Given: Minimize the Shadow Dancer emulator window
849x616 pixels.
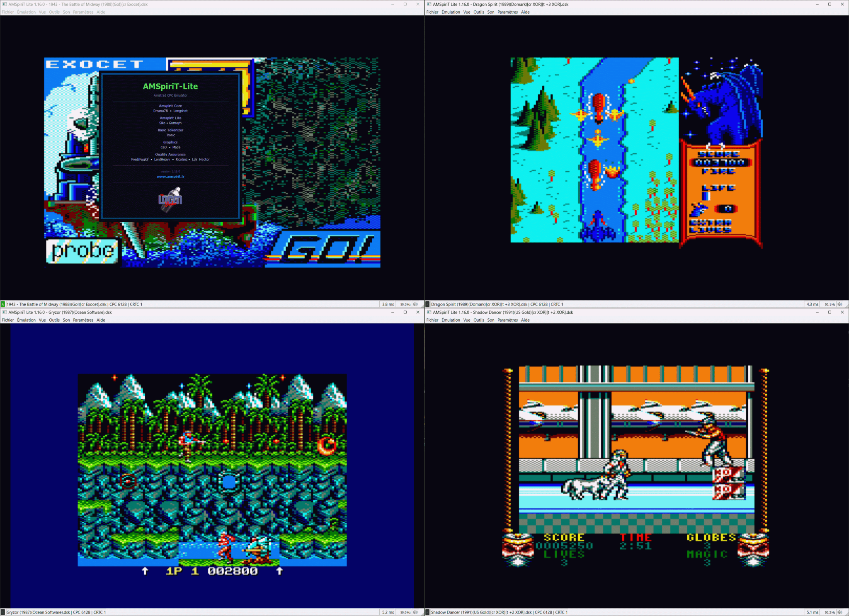Looking at the screenshot, I should point(817,312).
